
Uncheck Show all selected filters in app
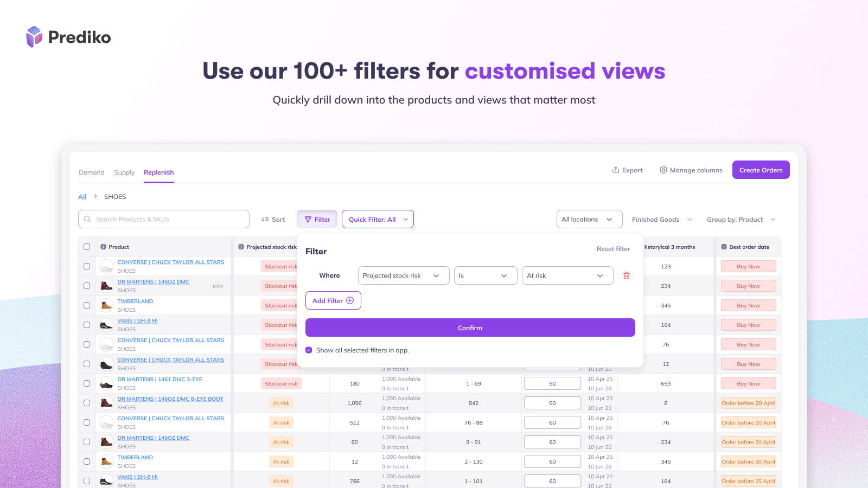309,350
